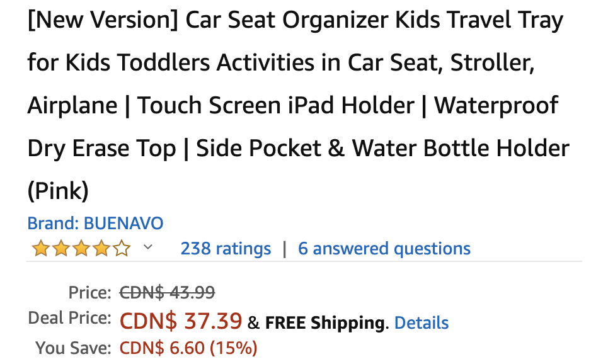Visit the Brand: BUENAVO link

pyautogui.click(x=95, y=223)
